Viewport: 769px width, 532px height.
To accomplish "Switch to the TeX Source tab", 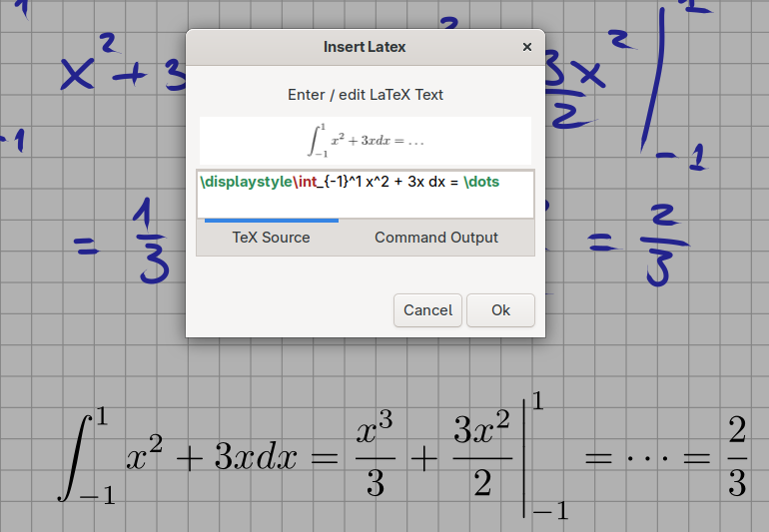I will 272,238.
